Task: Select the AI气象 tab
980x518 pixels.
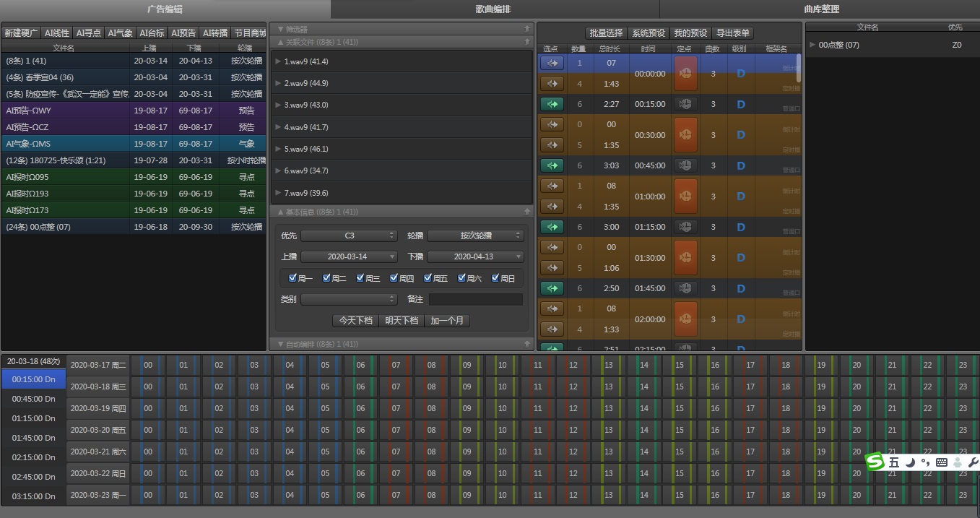Action: [x=121, y=33]
